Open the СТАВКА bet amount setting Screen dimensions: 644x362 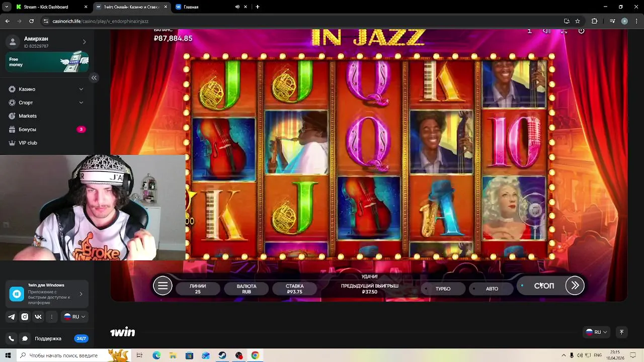pyautogui.click(x=295, y=289)
